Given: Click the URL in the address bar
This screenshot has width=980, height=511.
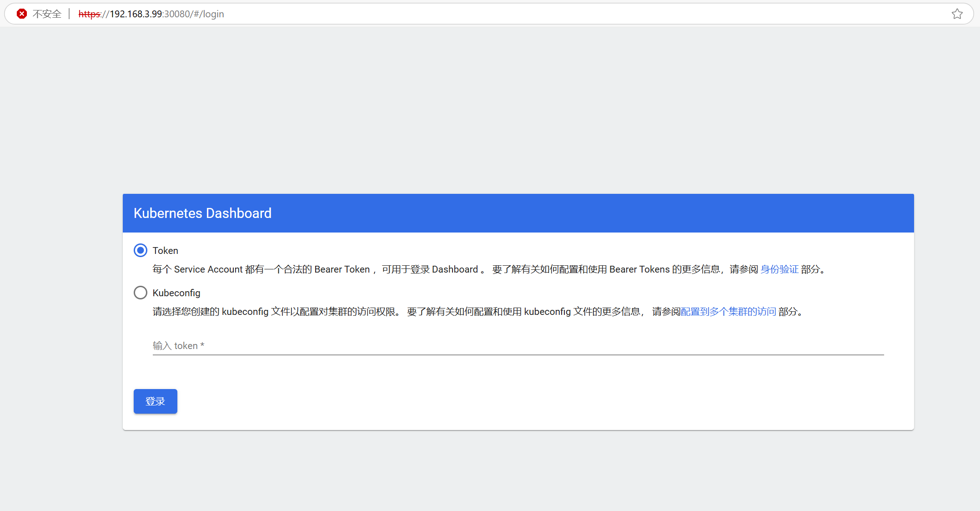Looking at the screenshot, I should [151, 14].
